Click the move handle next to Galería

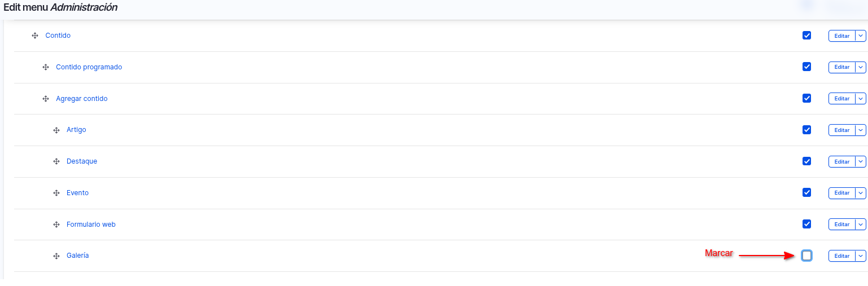pos(56,256)
